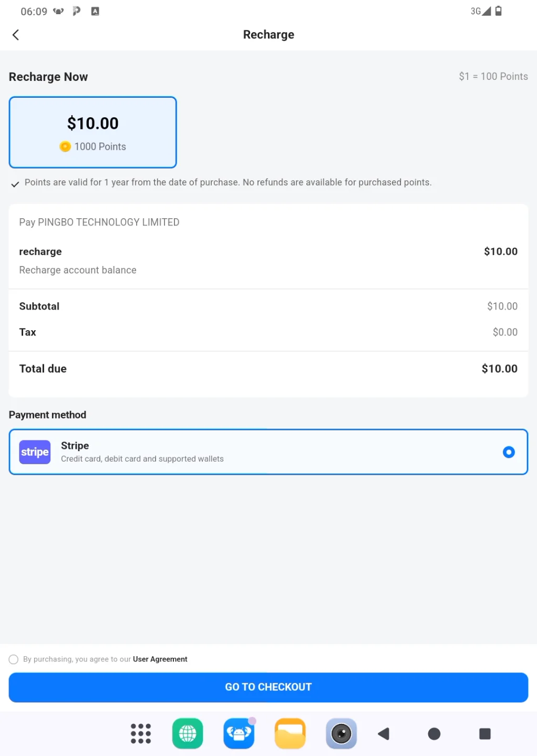Click the points validity checkmark note
The width and height of the screenshot is (537, 756).
tap(221, 182)
